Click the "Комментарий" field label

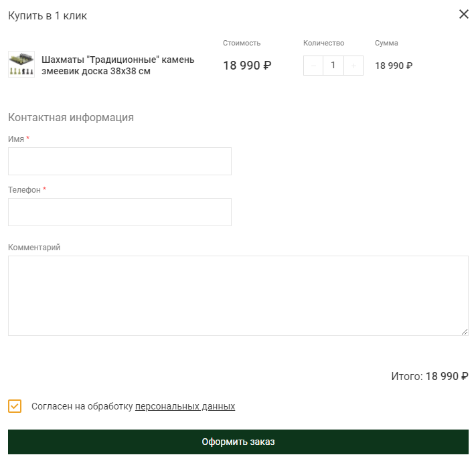click(x=34, y=248)
